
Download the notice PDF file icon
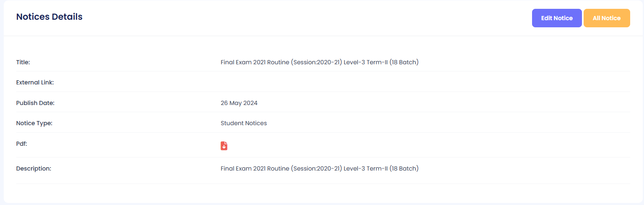pyautogui.click(x=224, y=146)
